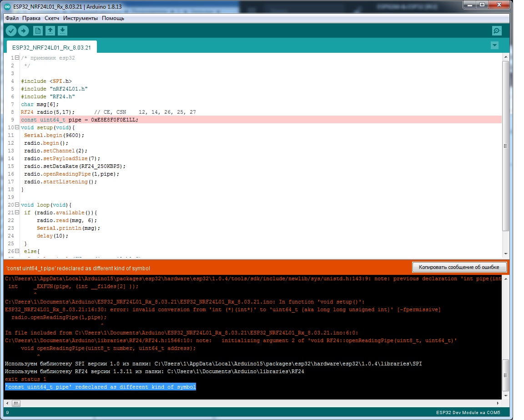The image size is (524, 420).
Task: Click the Open sketch up-arrow icon
Action: (x=50, y=31)
